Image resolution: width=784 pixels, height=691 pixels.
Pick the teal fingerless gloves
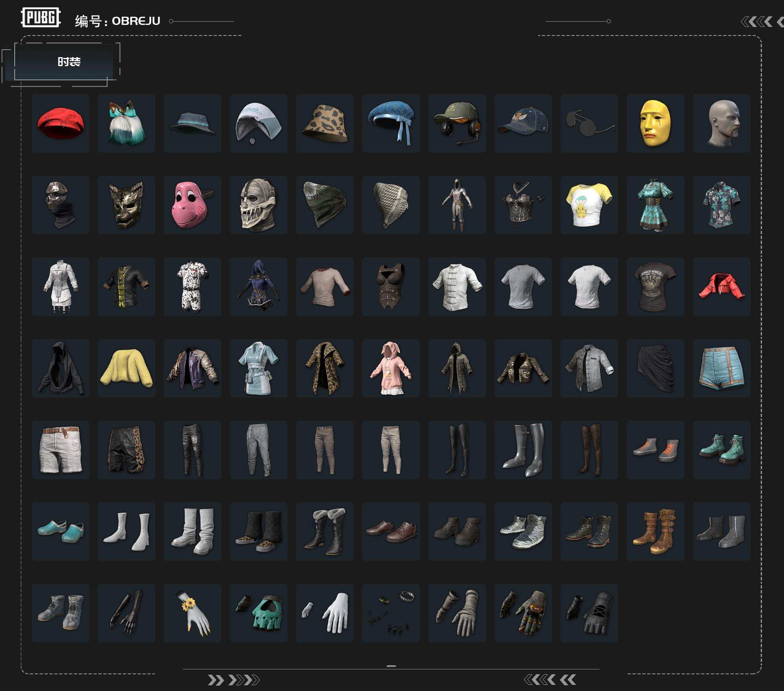tap(258, 613)
